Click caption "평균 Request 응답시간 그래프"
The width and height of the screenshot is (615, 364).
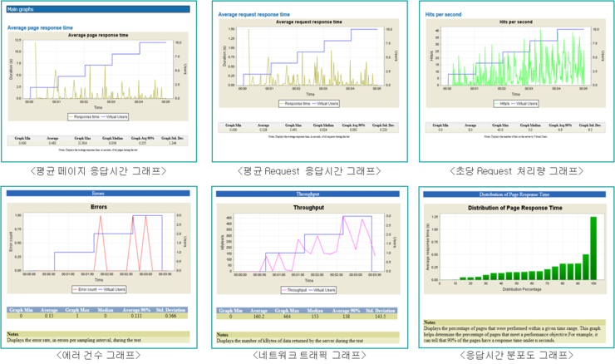tap(309, 171)
